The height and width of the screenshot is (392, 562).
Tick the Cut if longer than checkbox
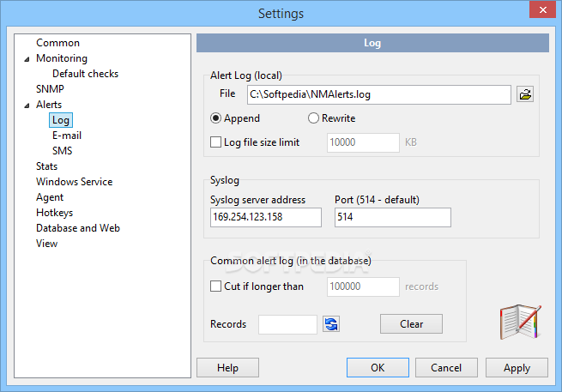point(215,286)
